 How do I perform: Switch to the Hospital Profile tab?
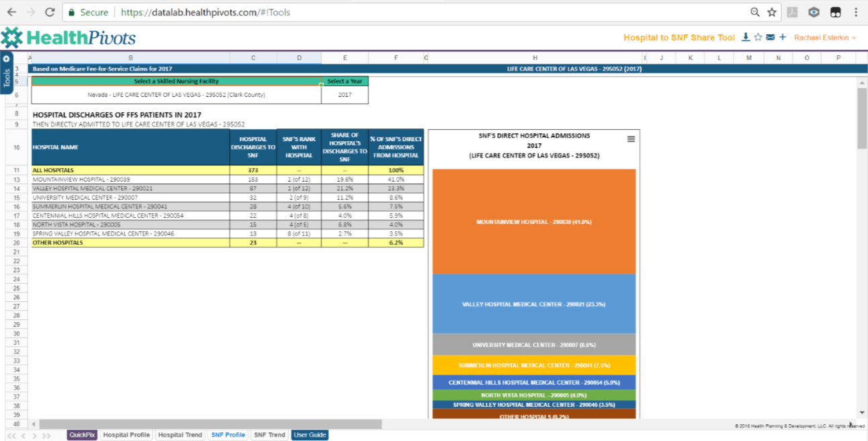(126, 435)
